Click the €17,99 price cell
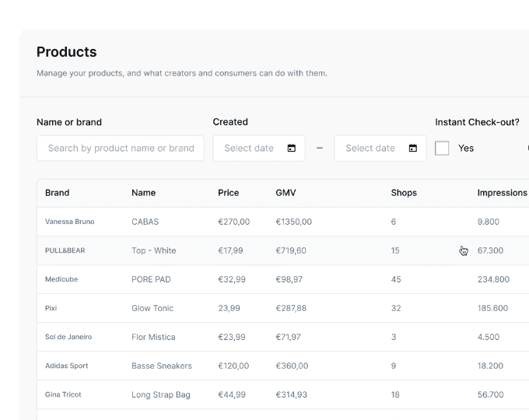Image resolution: width=529 pixels, height=420 pixels. [x=230, y=250]
